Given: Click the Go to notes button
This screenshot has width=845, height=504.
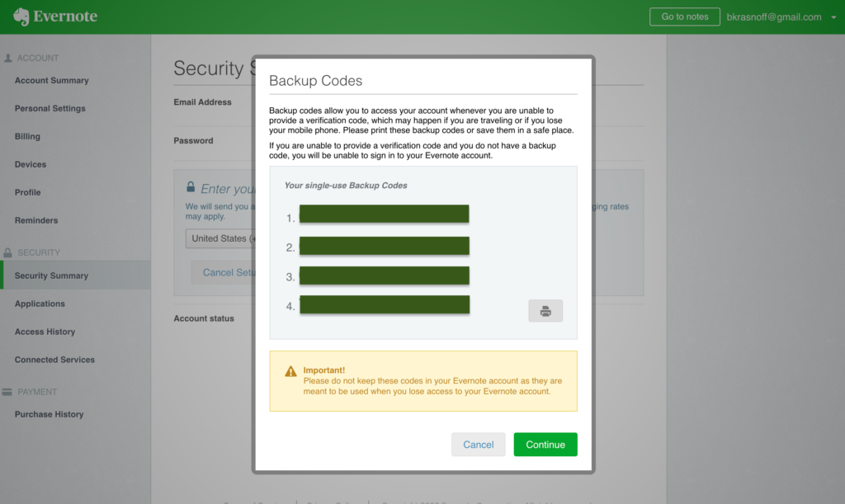Looking at the screenshot, I should 684,16.
